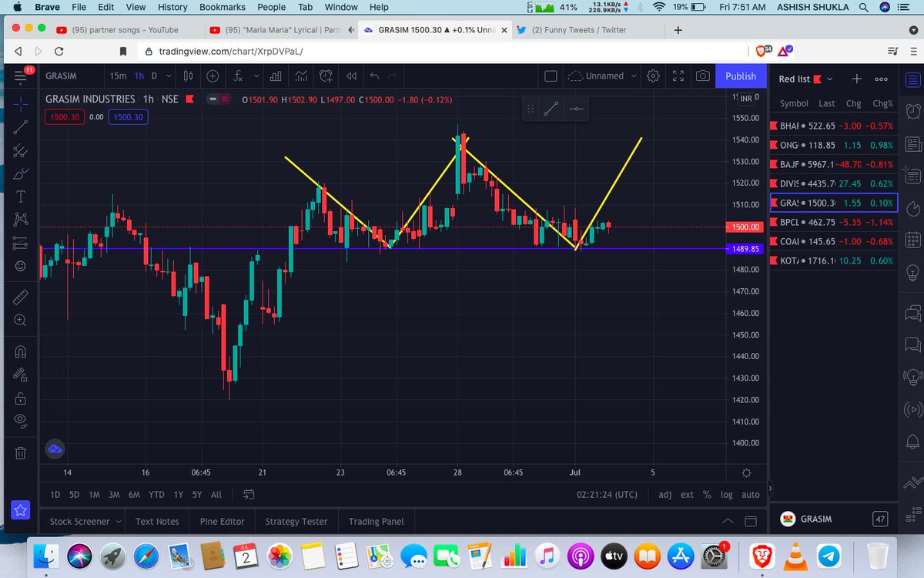Screen dimensions: 924x578
Task: Expand the bottom panel with chevron up
Action: pyautogui.click(x=728, y=521)
